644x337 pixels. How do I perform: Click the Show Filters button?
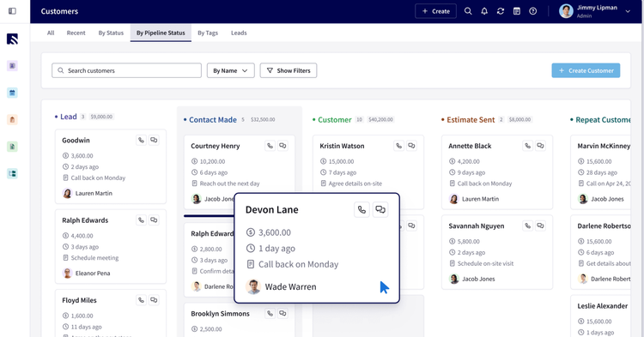[x=289, y=70]
